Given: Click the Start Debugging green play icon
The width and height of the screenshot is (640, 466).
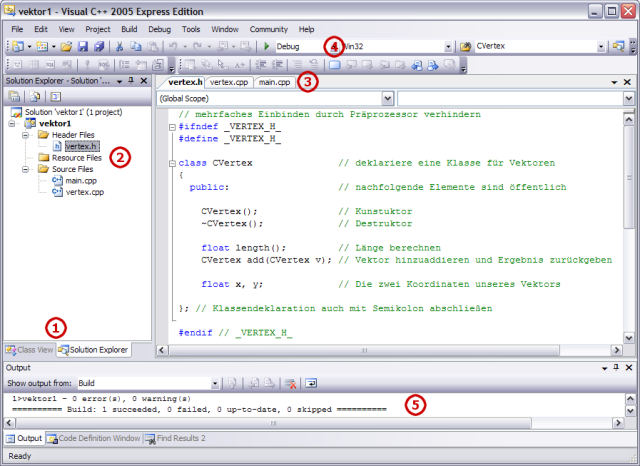Looking at the screenshot, I should (267, 46).
